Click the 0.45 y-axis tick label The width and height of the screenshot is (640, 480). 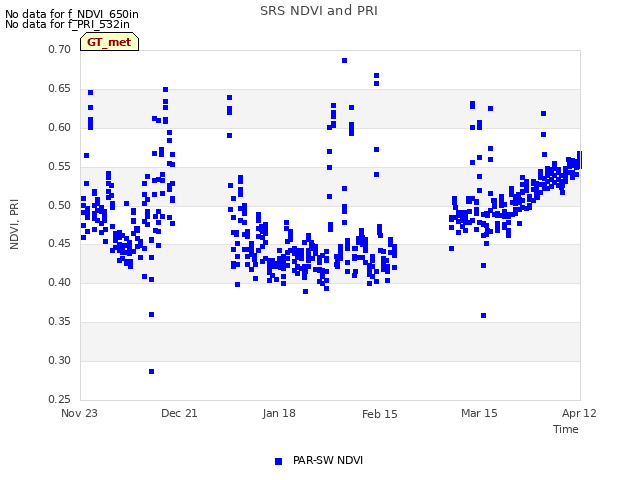(60, 244)
